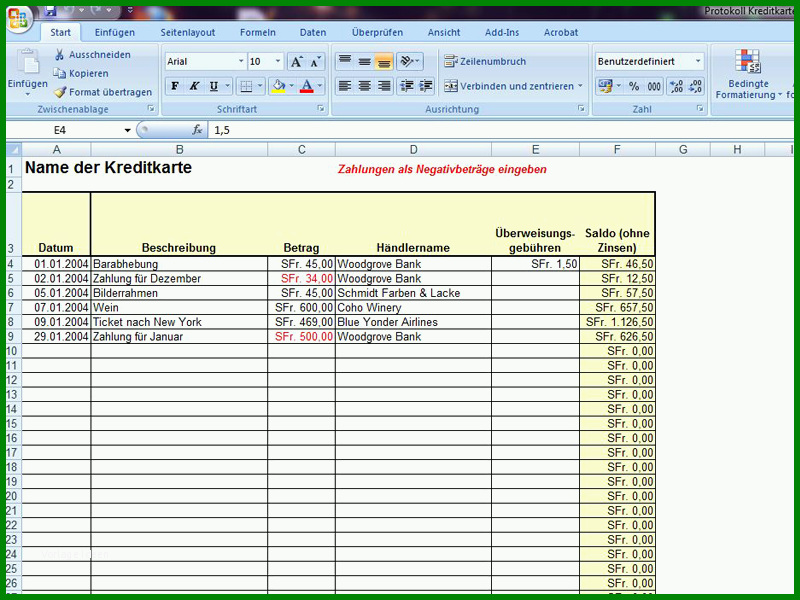Screen dimensions: 800x600
Task: Toggle bold F formatting
Action: click(174, 86)
